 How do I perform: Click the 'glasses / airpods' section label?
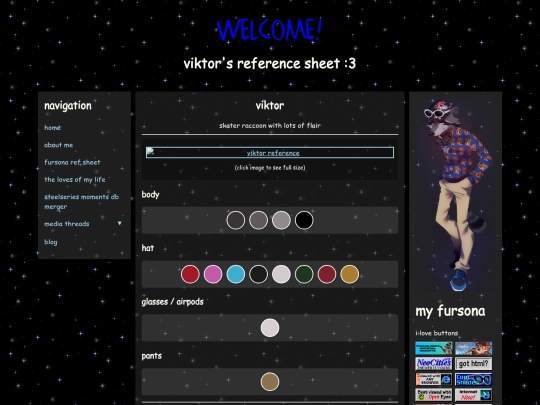coord(173,302)
